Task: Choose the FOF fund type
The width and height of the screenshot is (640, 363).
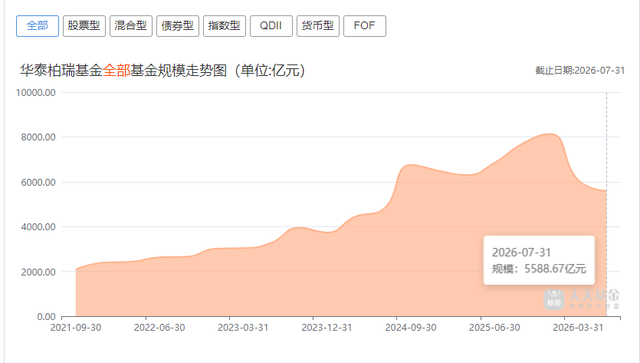Action: tap(364, 26)
